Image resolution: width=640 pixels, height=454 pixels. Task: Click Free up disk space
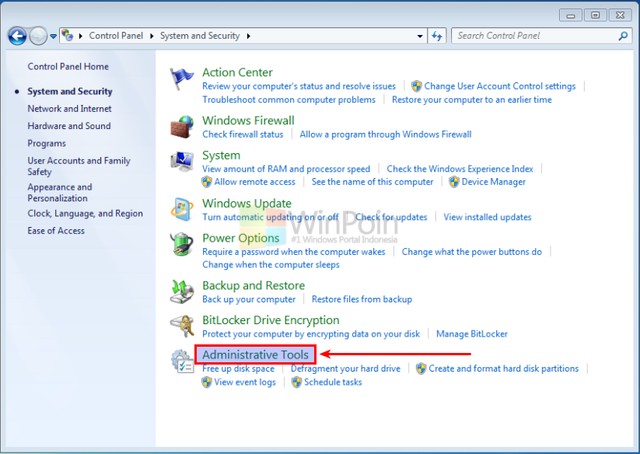[x=238, y=369]
